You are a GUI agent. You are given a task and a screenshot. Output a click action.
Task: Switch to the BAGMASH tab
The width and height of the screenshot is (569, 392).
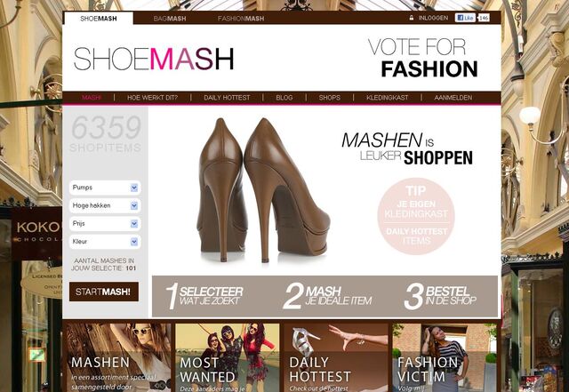click(x=170, y=19)
